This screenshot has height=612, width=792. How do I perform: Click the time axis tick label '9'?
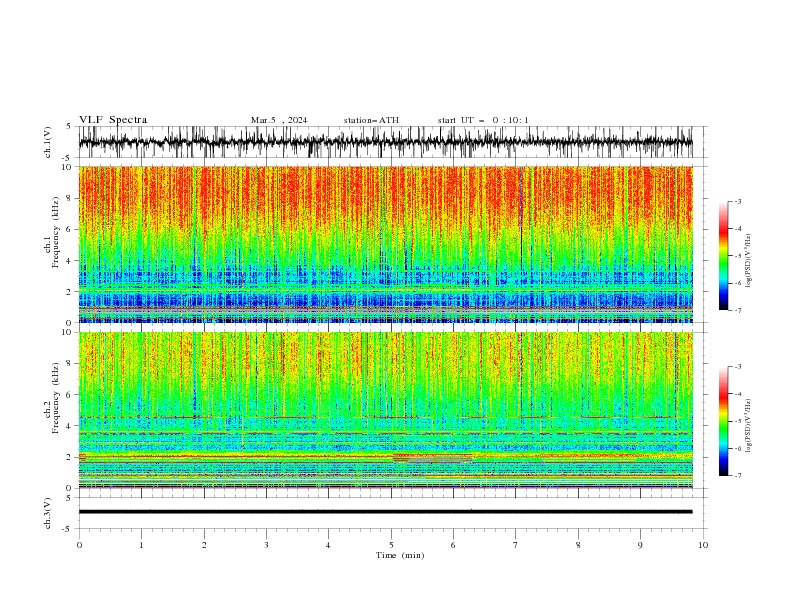point(640,545)
